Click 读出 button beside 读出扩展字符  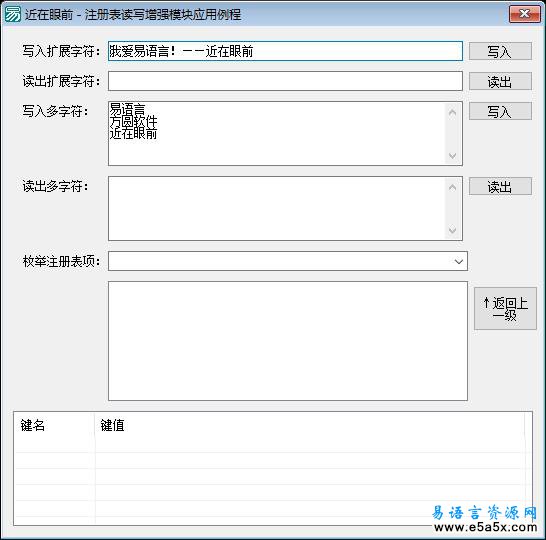pos(500,81)
